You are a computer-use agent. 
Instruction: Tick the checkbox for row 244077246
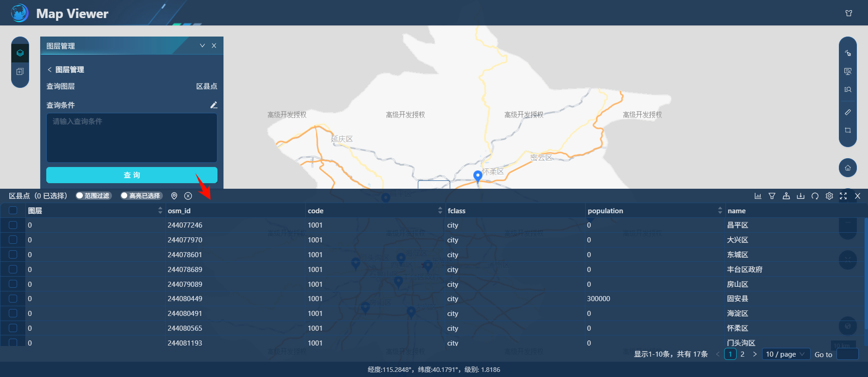[13, 225]
